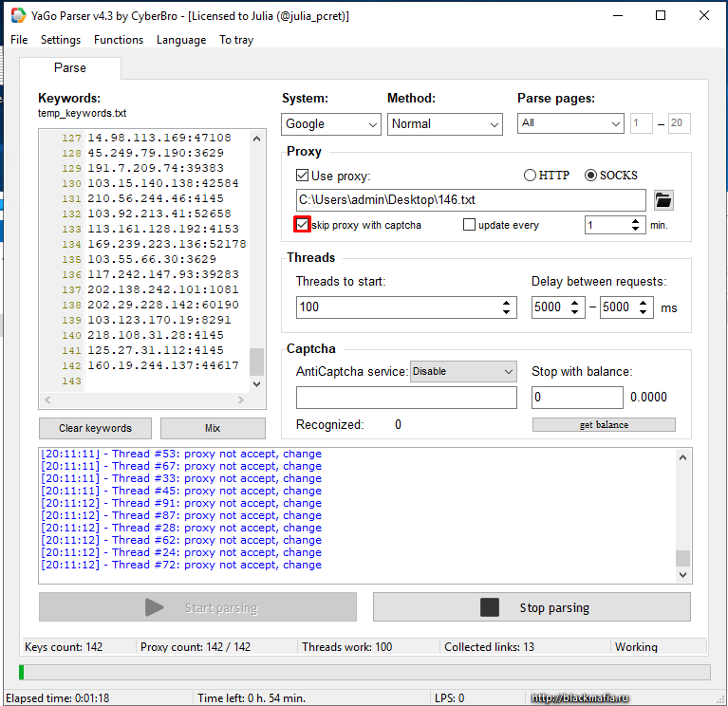Click the browse proxy file folder icon
Image resolution: width=728 pixels, height=706 pixels.
(x=663, y=200)
